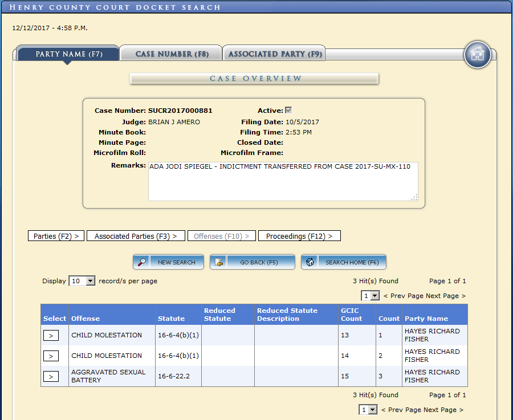Open Parties (F2) section

click(56, 236)
